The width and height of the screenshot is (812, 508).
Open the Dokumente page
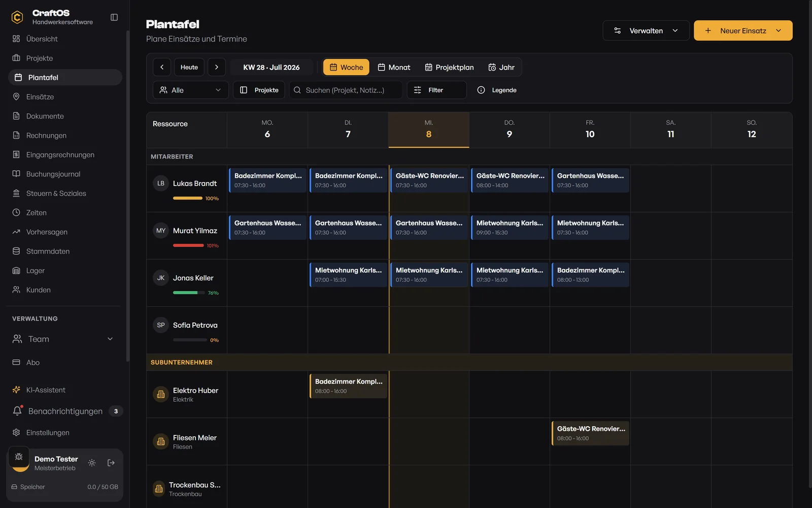pyautogui.click(x=65, y=116)
